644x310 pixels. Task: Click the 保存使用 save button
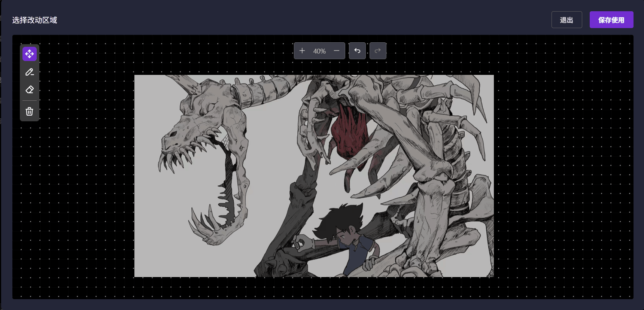[x=611, y=20]
